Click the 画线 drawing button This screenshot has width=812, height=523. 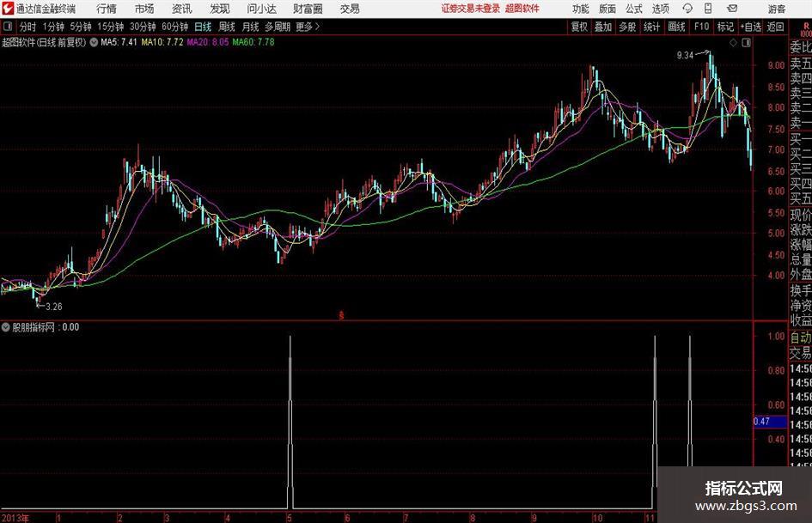point(676,27)
